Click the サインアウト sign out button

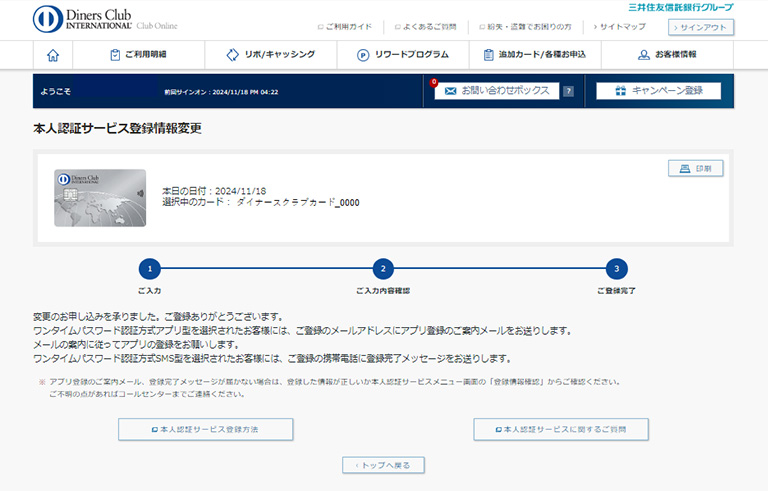(x=700, y=27)
